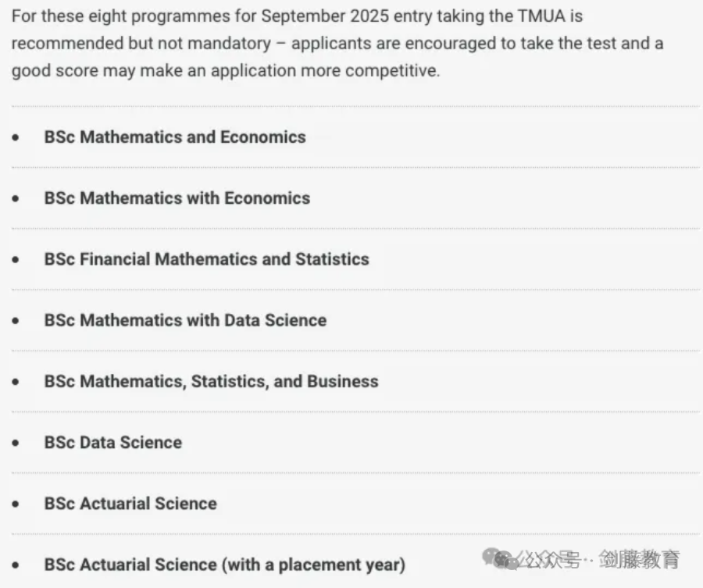Open the BSc Actuarial Science entry
Screen dimensions: 703x588
pyautogui.click(x=130, y=504)
